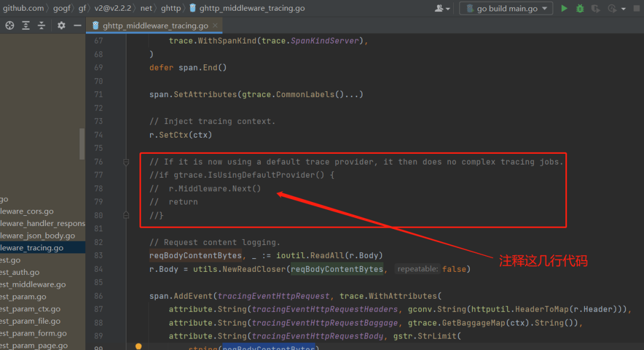Click the 'r.SetCtx(ctx)' code line
644x350 pixels.
[x=181, y=135]
